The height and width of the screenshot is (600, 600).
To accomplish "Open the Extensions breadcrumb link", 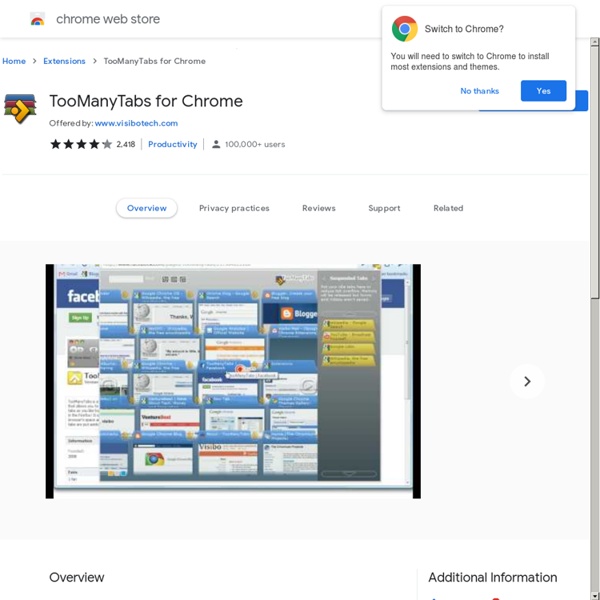I will point(64,61).
